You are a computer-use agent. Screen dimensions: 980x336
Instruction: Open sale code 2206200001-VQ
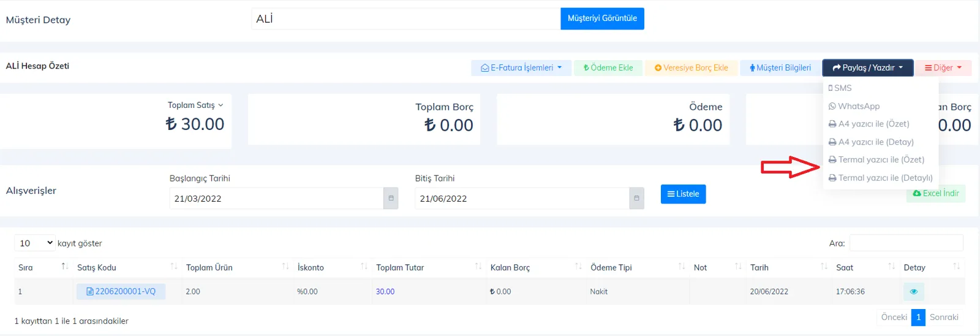(x=121, y=291)
